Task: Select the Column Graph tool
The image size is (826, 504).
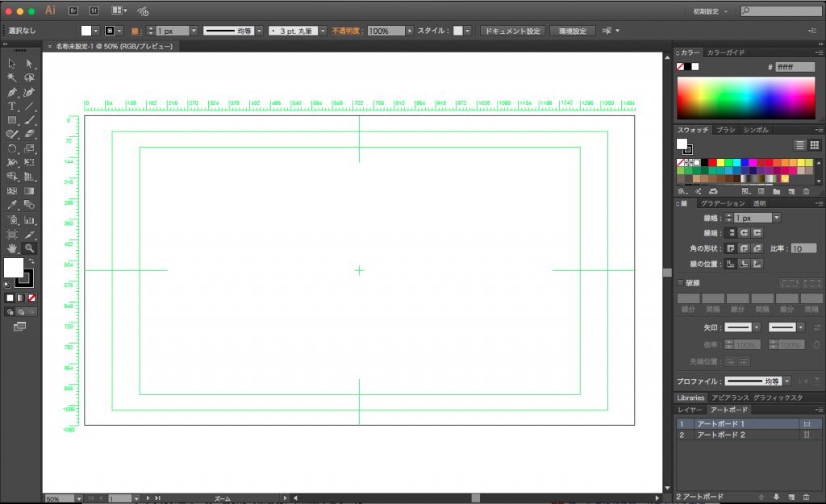Action: tap(30, 220)
